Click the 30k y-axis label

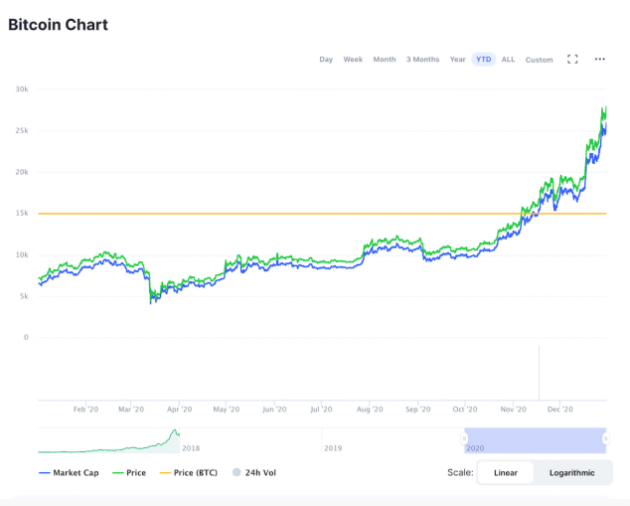coord(22,89)
